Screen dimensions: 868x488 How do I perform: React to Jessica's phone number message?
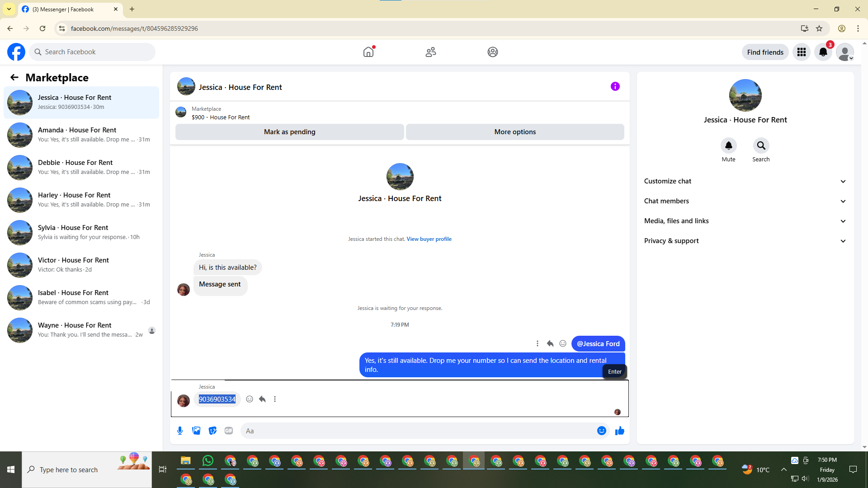[250, 399]
